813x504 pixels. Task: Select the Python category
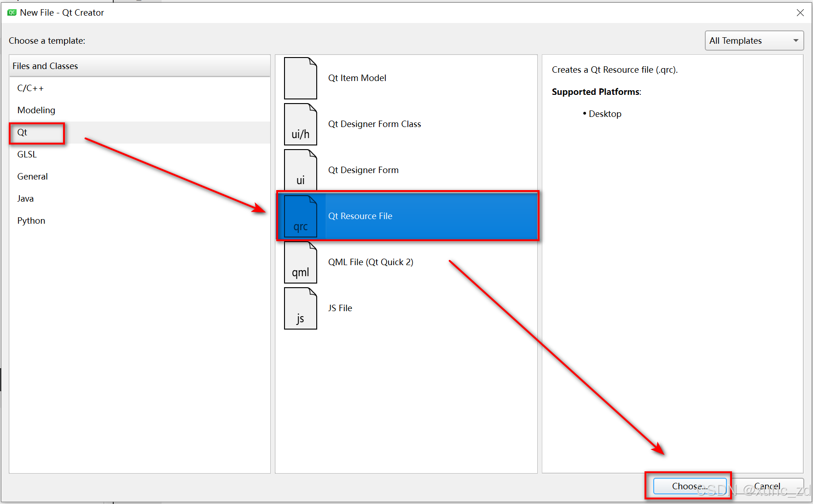pos(139,220)
